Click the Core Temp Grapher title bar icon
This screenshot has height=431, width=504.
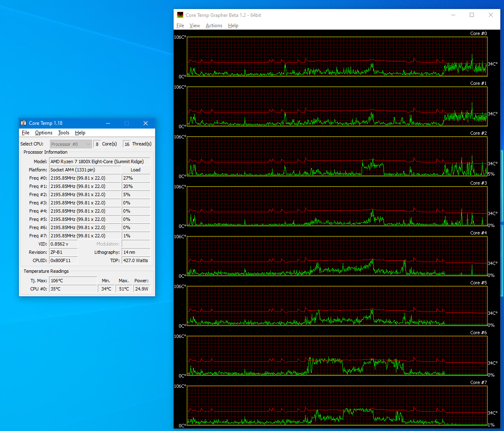pos(180,15)
